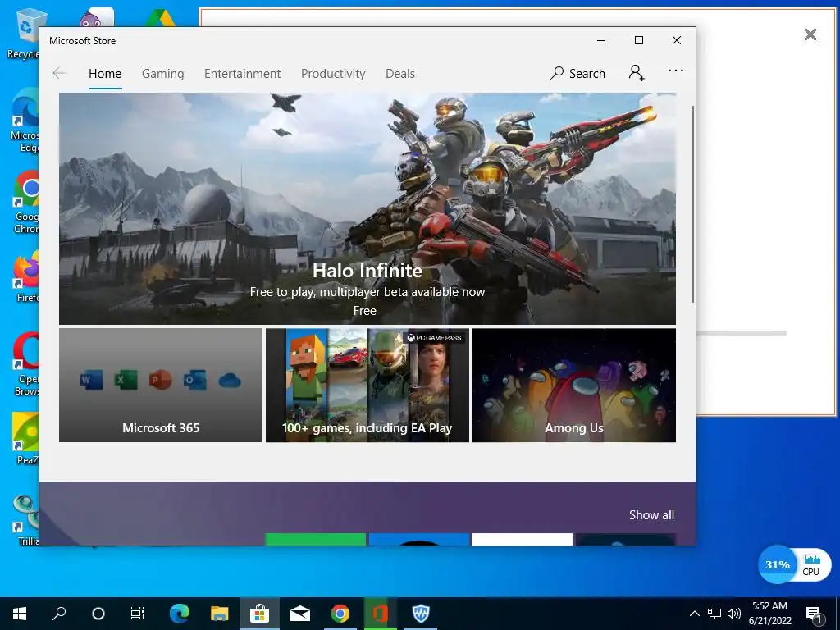Viewport: 840px width, 630px height.
Task: Click the white tile below Show all
Action: pyautogui.click(x=523, y=539)
